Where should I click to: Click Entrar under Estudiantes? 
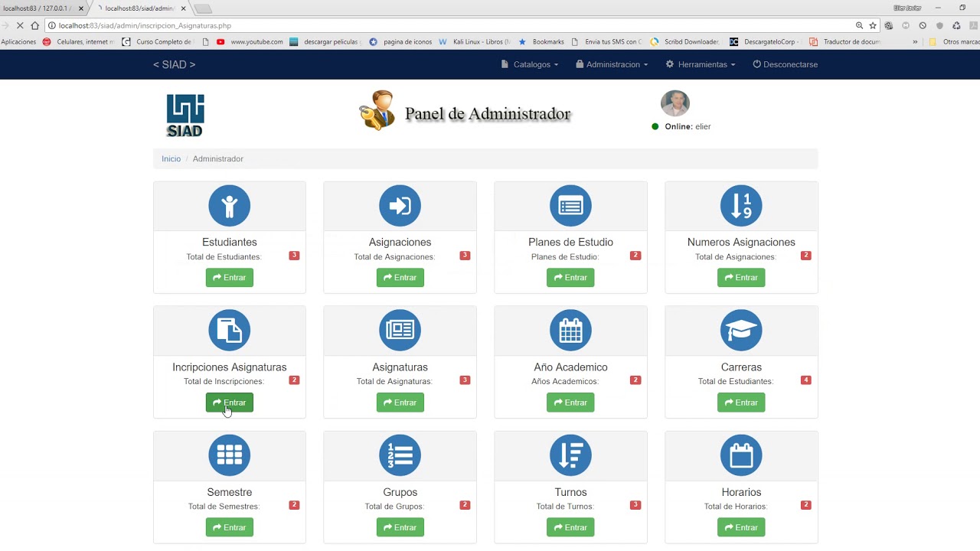(229, 277)
